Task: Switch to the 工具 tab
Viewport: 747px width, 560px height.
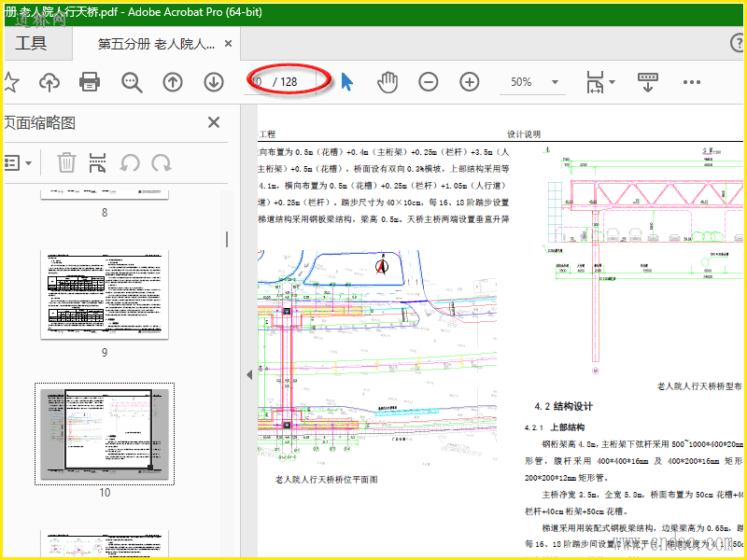Action: 31,43
